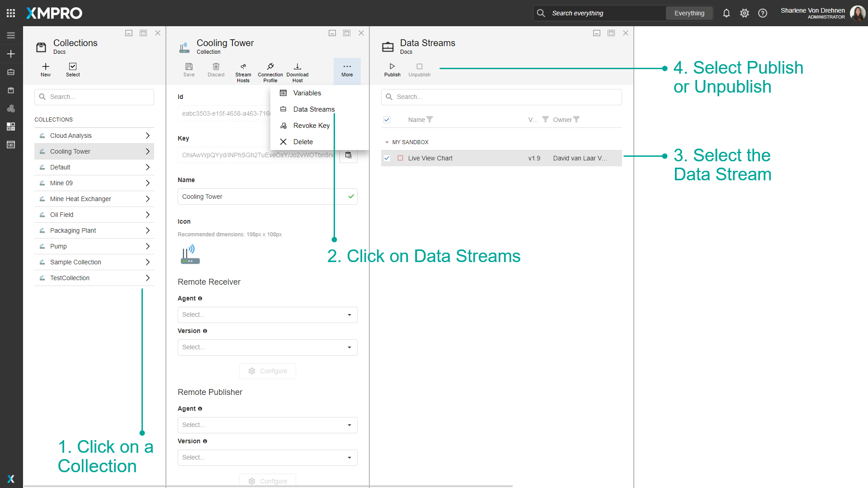Click the plus icon in the left sidebar
This screenshot has height=488, width=868.
[x=11, y=54]
